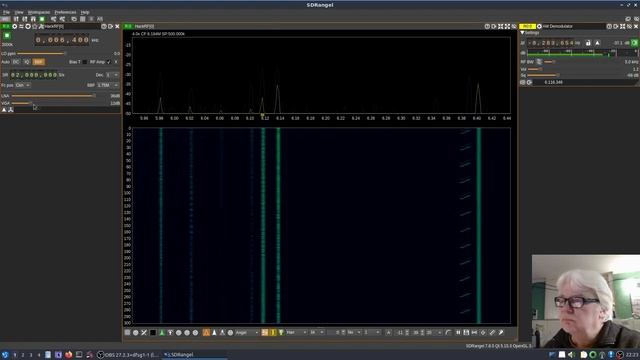Close the HackRF device panel
This screenshot has height=360, width=640.
click(117, 26)
